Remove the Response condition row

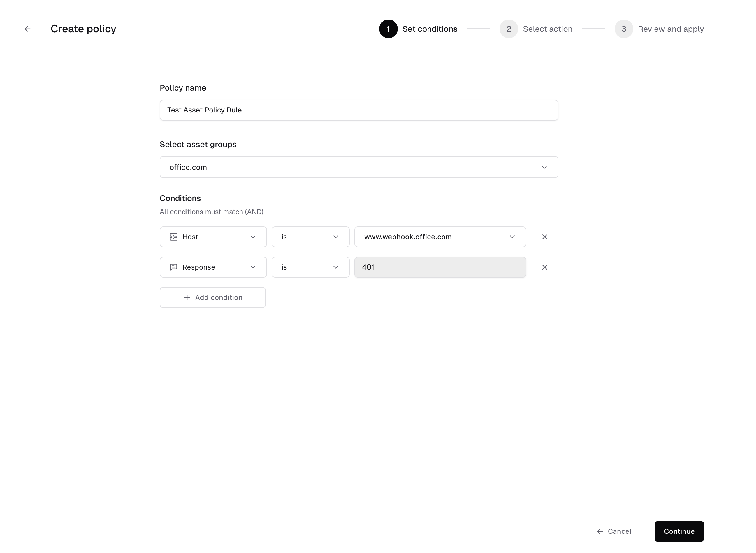click(x=544, y=267)
